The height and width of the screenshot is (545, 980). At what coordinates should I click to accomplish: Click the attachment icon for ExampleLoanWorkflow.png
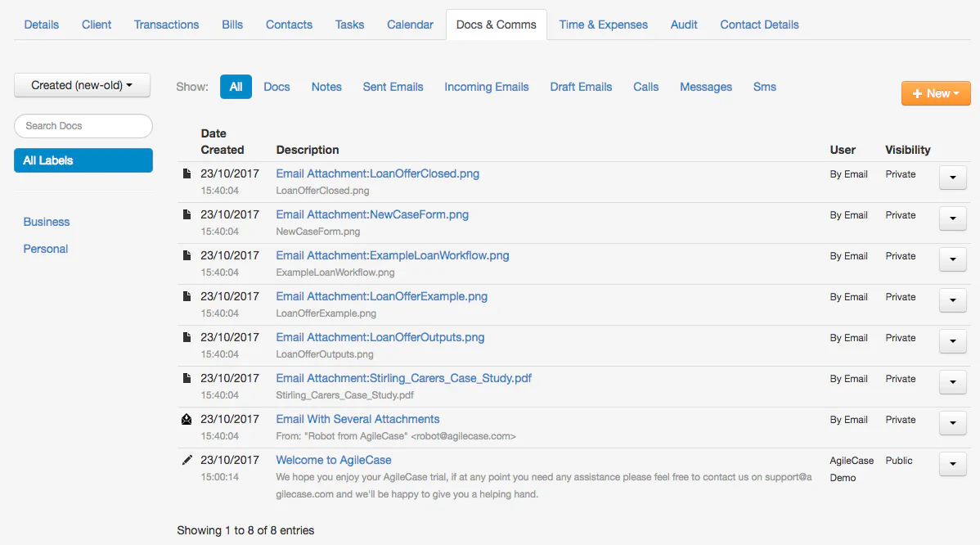(187, 254)
